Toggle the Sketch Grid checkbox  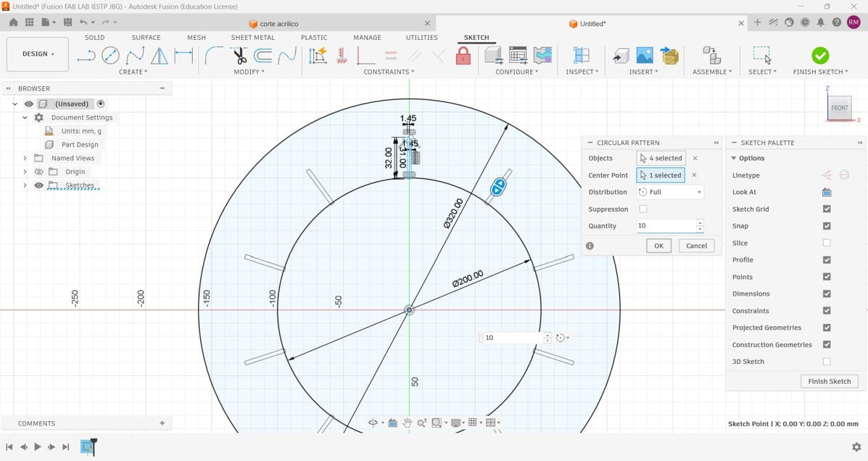click(827, 209)
